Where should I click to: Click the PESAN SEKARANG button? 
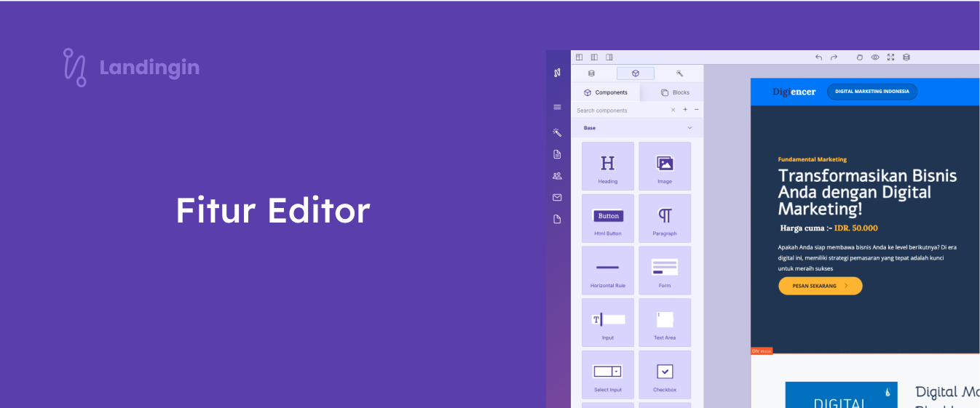(x=820, y=286)
